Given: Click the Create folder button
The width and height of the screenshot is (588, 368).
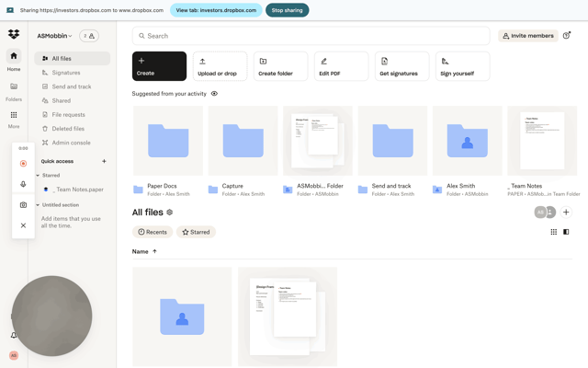Looking at the screenshot, I should 280,66.
